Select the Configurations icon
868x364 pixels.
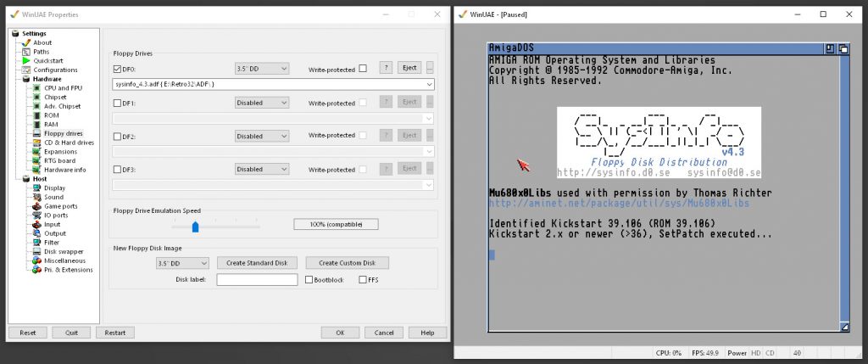click(25, 70)
